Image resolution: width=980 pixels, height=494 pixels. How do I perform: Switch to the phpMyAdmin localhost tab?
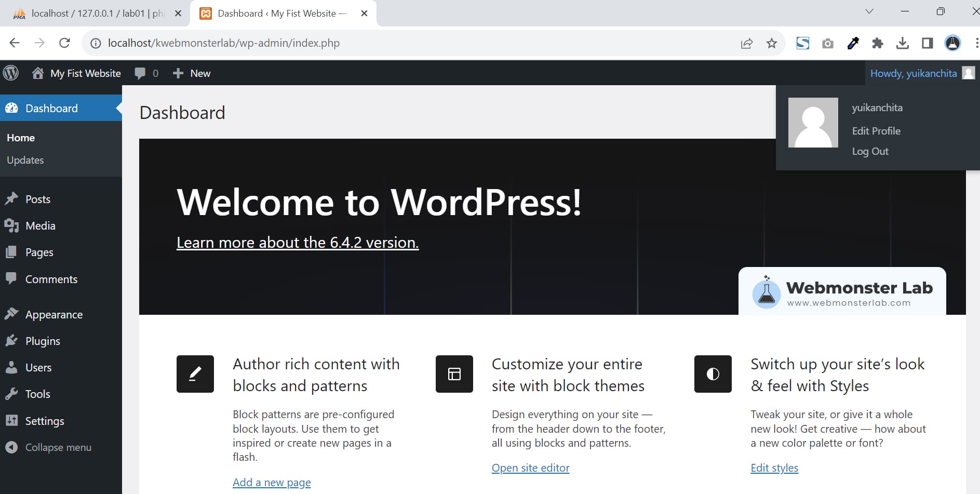[97, 14]
